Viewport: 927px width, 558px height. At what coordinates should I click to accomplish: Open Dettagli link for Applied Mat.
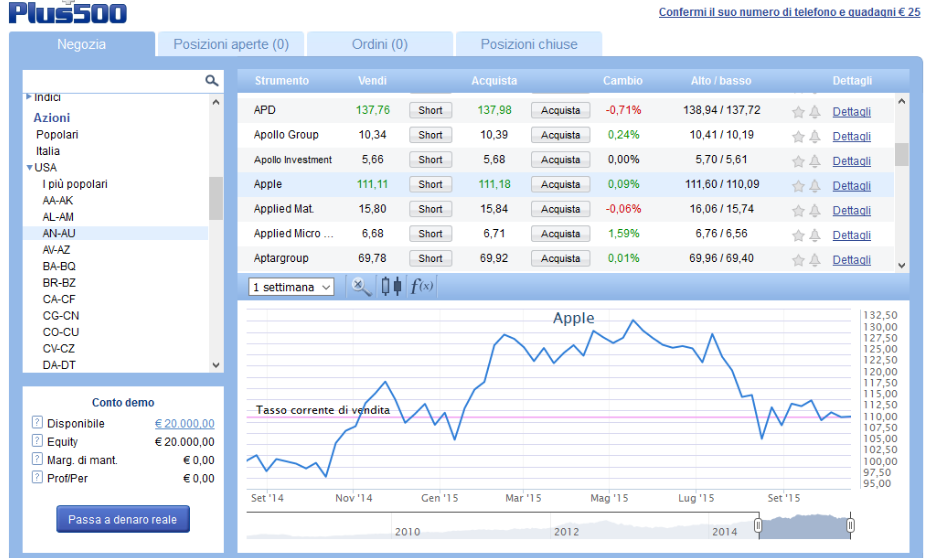coord(851,210)
